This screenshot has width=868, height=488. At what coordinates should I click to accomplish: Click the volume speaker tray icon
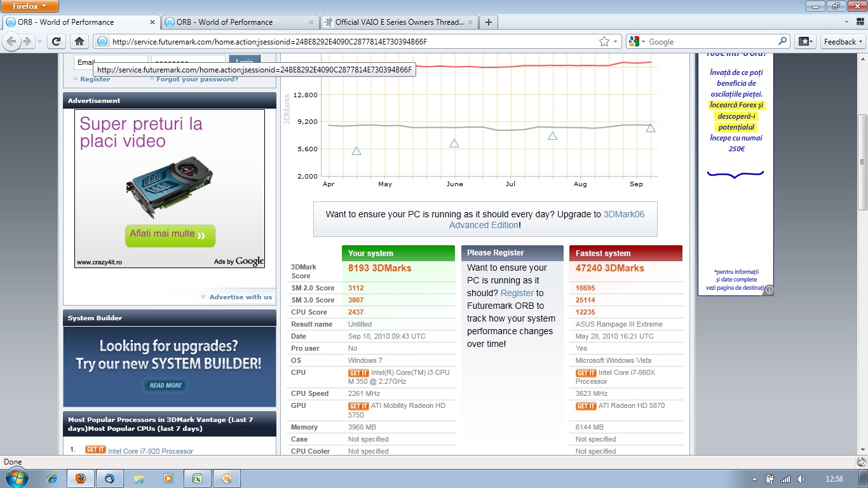[801, 479]
